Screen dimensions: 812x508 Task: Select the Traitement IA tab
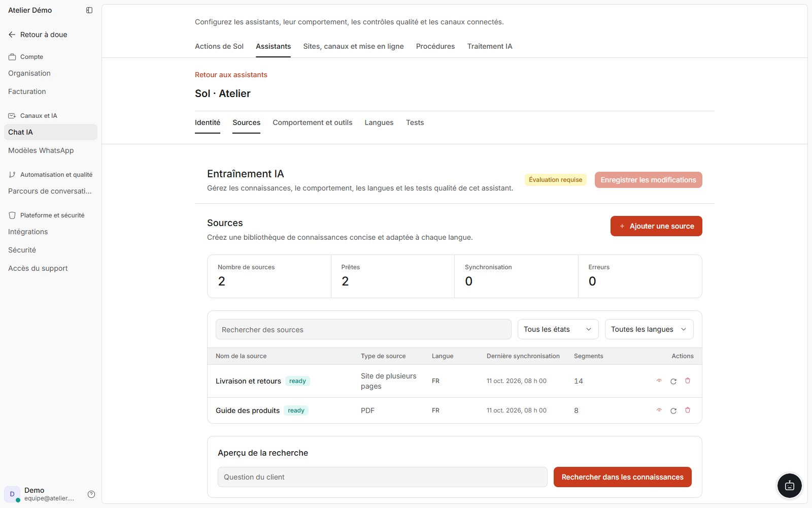pos(490,46)
